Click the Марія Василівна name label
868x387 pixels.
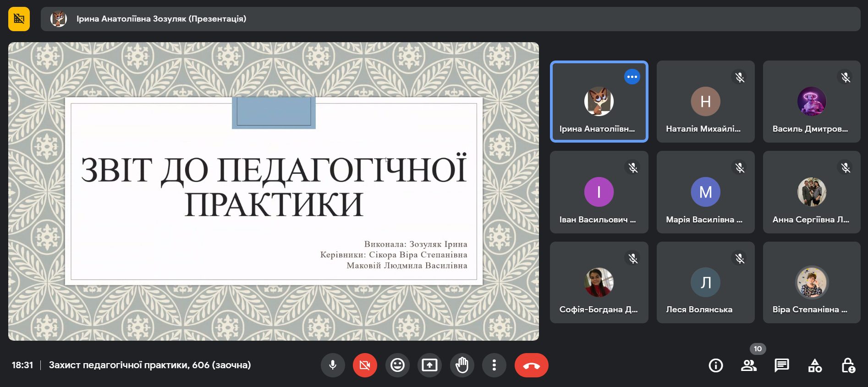[x=704, y=220]
